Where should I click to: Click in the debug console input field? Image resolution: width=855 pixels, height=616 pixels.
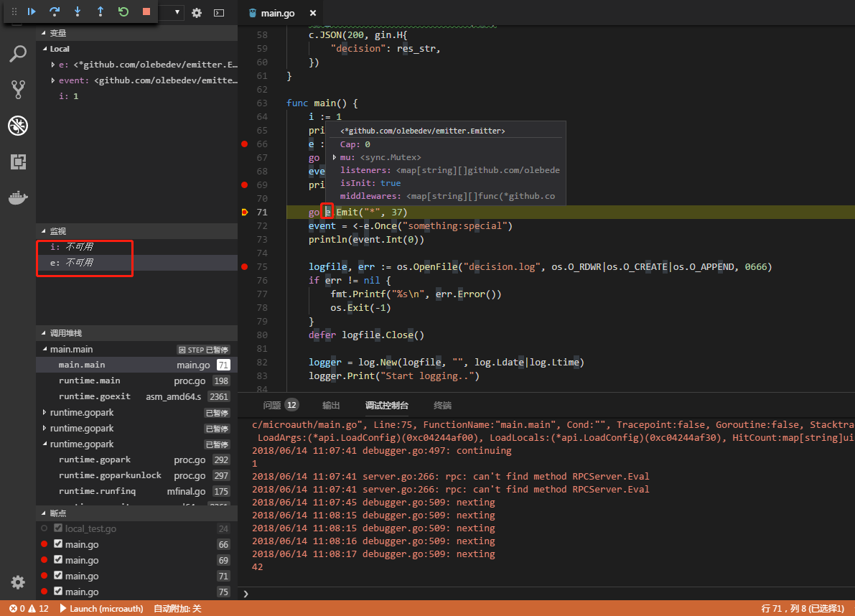click(x=551, y=594)
